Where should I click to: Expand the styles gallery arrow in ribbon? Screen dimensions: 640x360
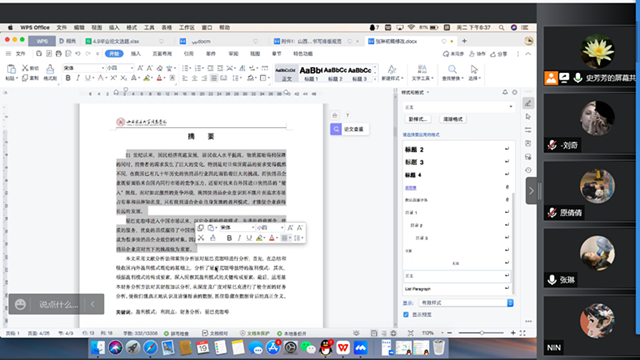pyautogui.click(x=375, y=78)
